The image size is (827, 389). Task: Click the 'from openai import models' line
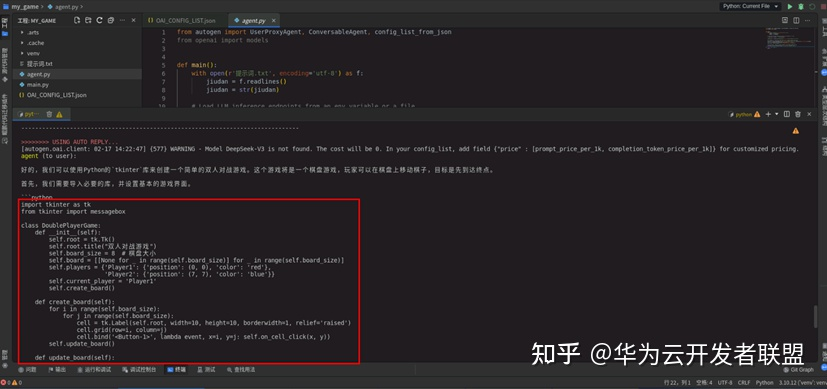click(222, 40)
